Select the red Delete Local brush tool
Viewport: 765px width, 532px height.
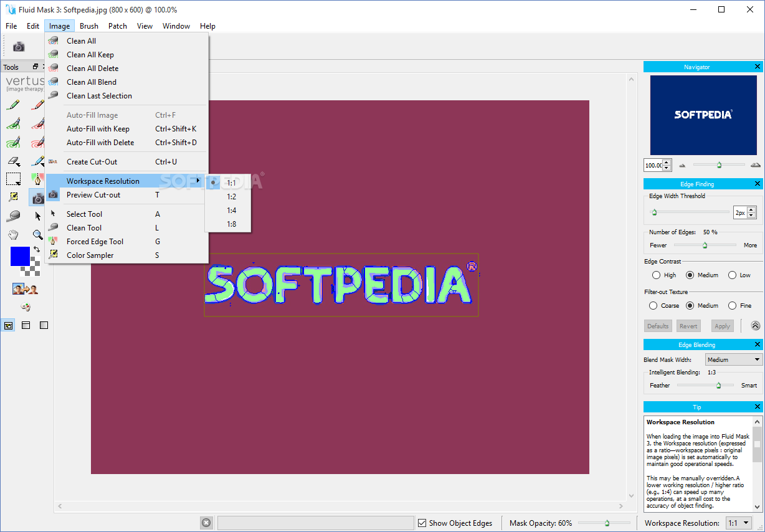(x=37, y=123)
